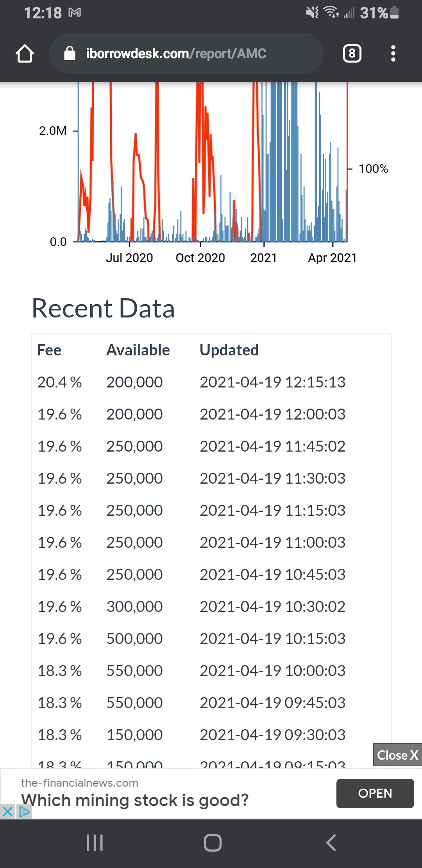The width and height of the screenshot is (422, 868).
Task: Tap the Apr 2021 marker on chart axis
Action: 332,258
